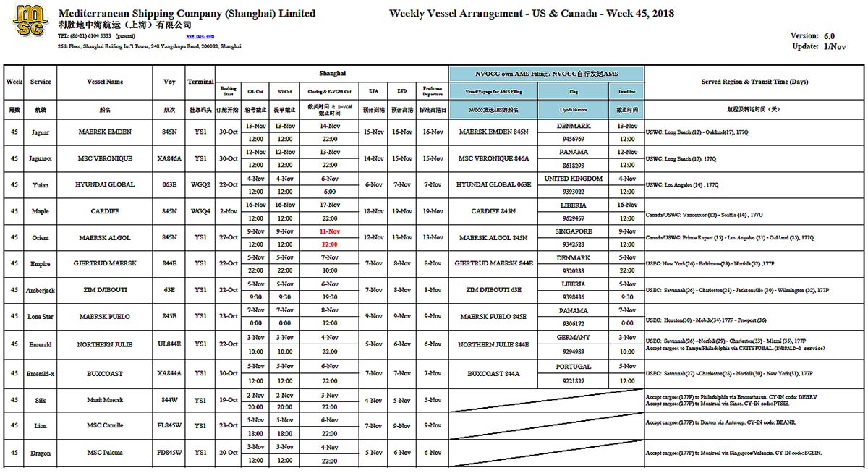Click the Empire service cell
This screenshot has height=473, width=868.
point(41,264)
